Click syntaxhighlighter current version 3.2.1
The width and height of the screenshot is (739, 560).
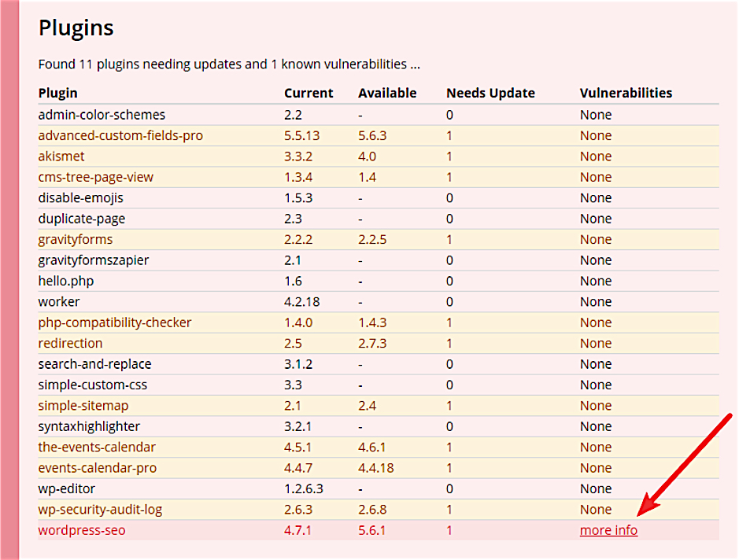click(297, 426)
